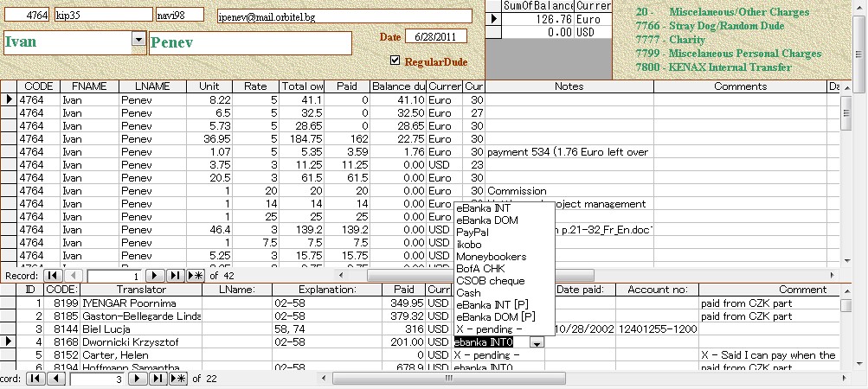The height and width of the screenshot is (389, 868).
Task: Click the Date field showing 6/28/2011
Action: 435,36
